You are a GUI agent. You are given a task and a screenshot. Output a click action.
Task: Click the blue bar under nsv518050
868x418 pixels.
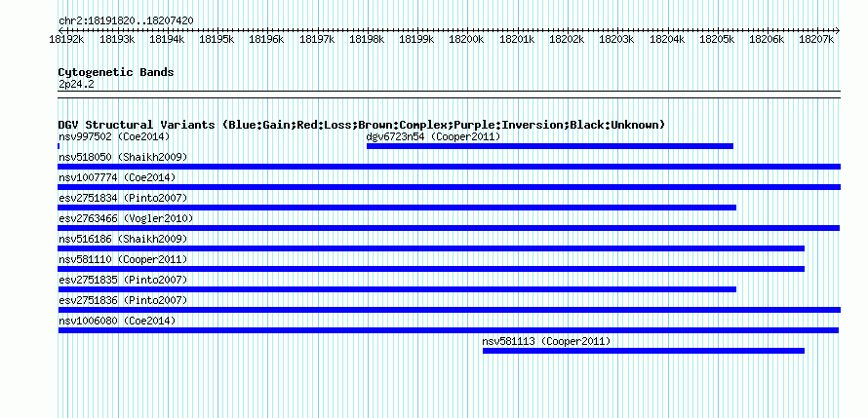pyautogui.click(x=449, y=167)
